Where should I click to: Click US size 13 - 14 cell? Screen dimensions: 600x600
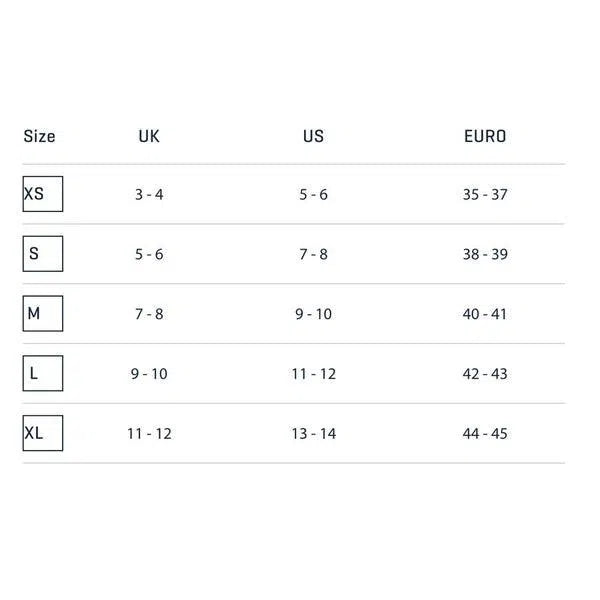coord(313,434)
